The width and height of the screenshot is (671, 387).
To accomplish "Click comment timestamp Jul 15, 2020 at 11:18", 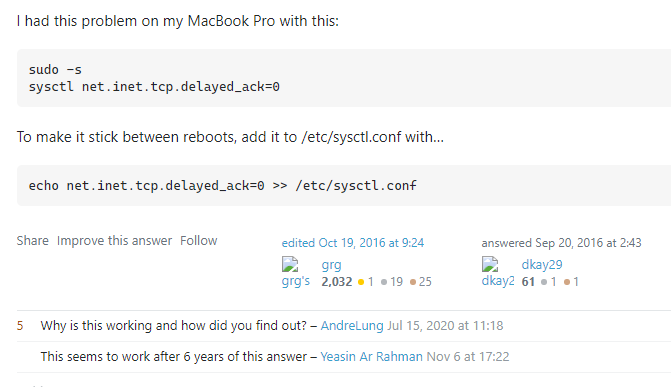I will pyautogui.click(x=445, y=326).
